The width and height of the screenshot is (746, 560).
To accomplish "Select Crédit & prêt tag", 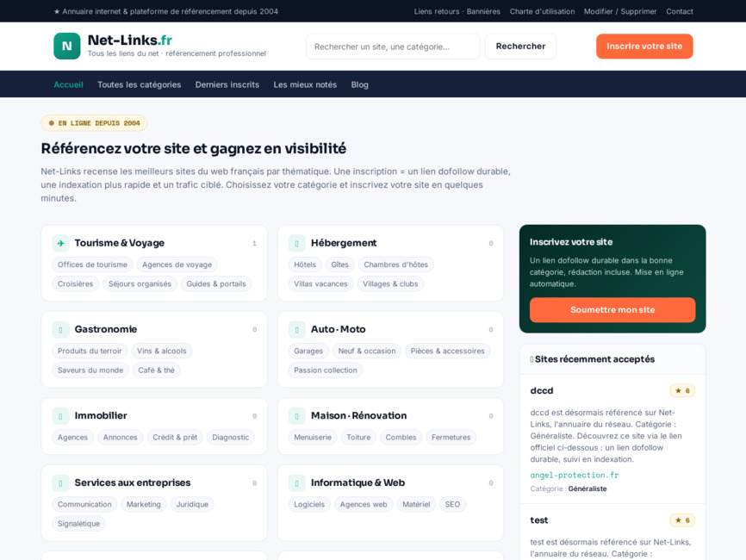I will point(175,438).
